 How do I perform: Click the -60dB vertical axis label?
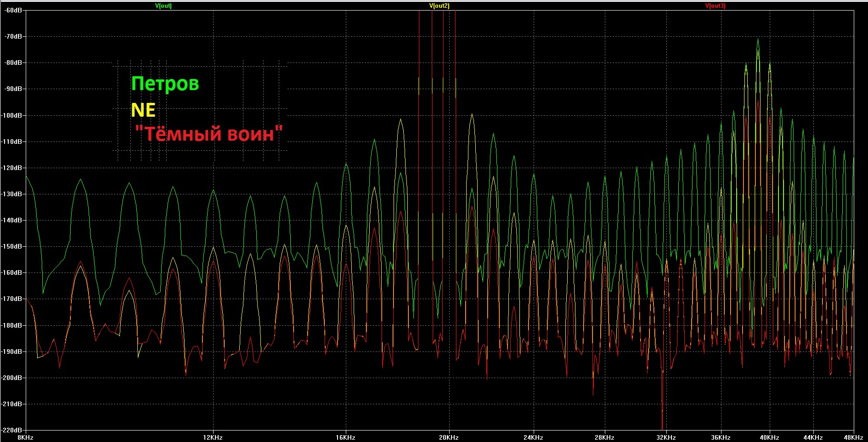click(13, 11)
